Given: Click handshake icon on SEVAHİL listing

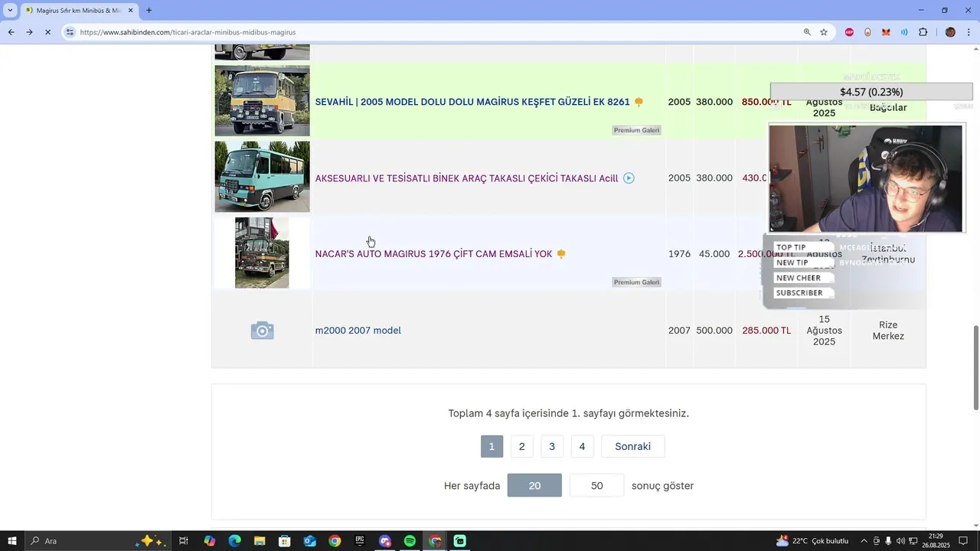Looking at the screenshot, I should pos(639,102).
